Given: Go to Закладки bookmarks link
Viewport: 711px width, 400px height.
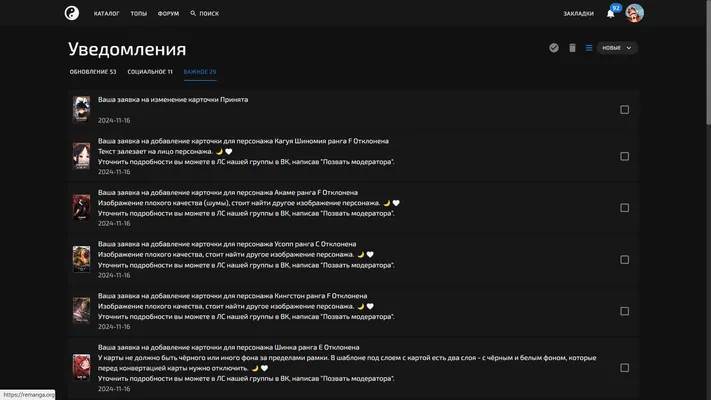Looking at the screenshot, I should [x=579, y=14].
